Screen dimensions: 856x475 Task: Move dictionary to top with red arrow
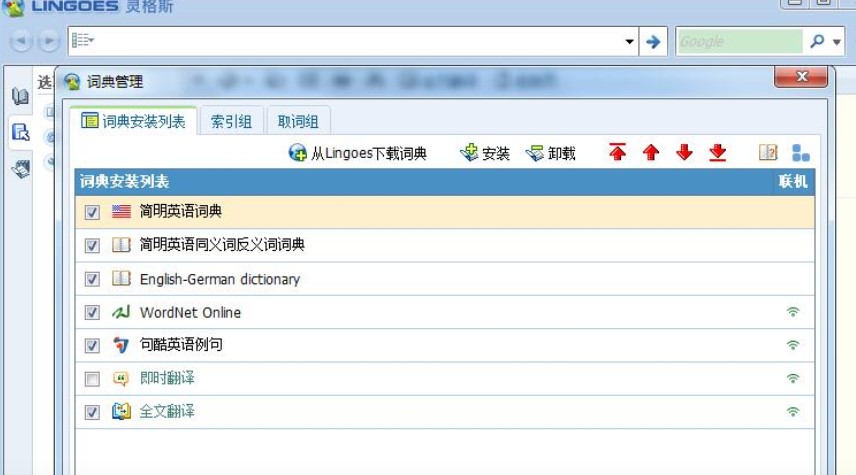click(617, 152)
